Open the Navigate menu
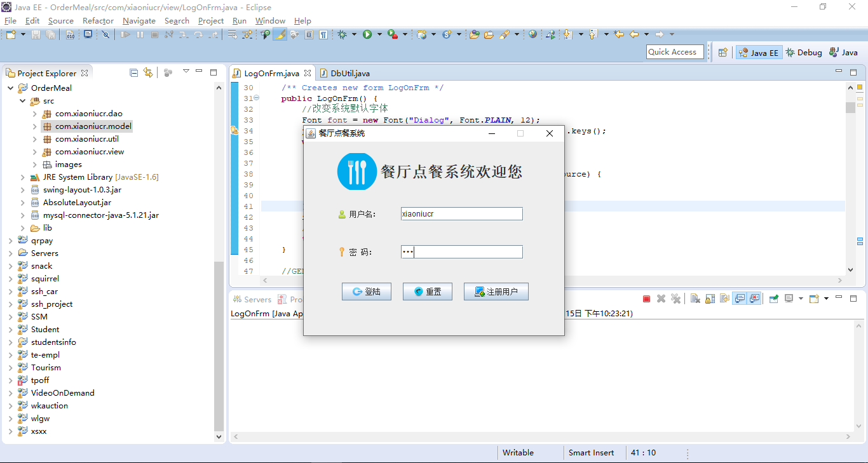 [x=139, y=20]
